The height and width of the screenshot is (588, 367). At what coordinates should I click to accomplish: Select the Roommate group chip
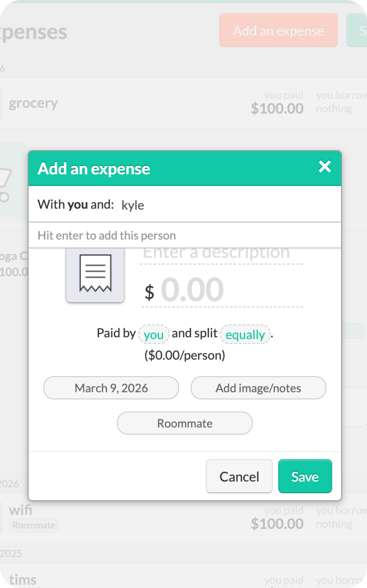185,423
